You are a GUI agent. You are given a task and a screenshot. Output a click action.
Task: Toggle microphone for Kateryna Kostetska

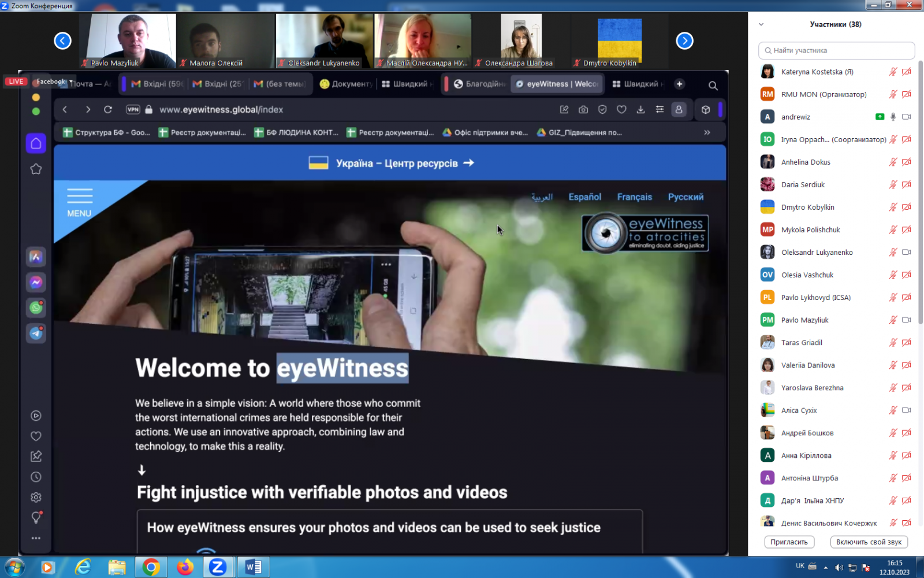(x=893, y=72)
